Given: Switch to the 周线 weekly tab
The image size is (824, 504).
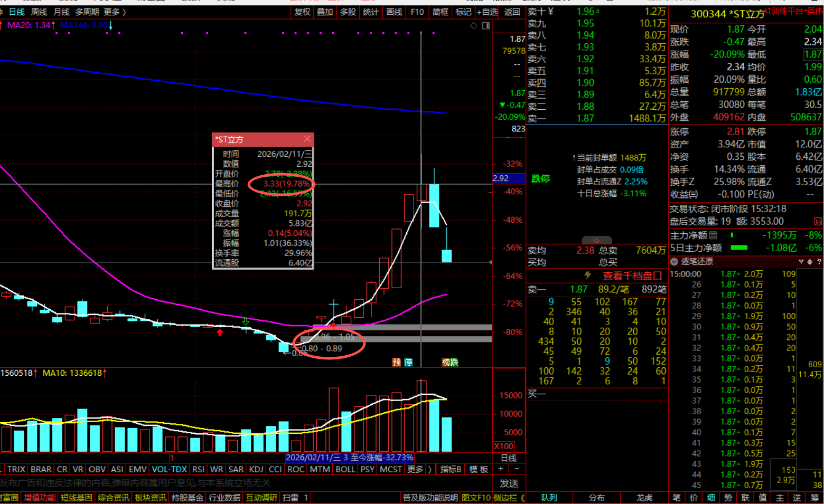Looking at the screenshot, I should pyautogui.click(x=39, y=12).
